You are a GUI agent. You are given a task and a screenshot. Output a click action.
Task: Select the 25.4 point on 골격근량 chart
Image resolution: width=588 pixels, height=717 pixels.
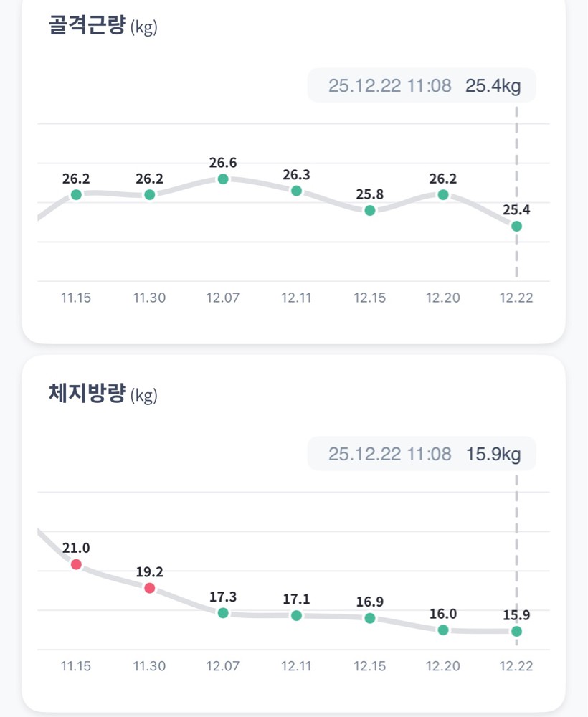(516, 226)
